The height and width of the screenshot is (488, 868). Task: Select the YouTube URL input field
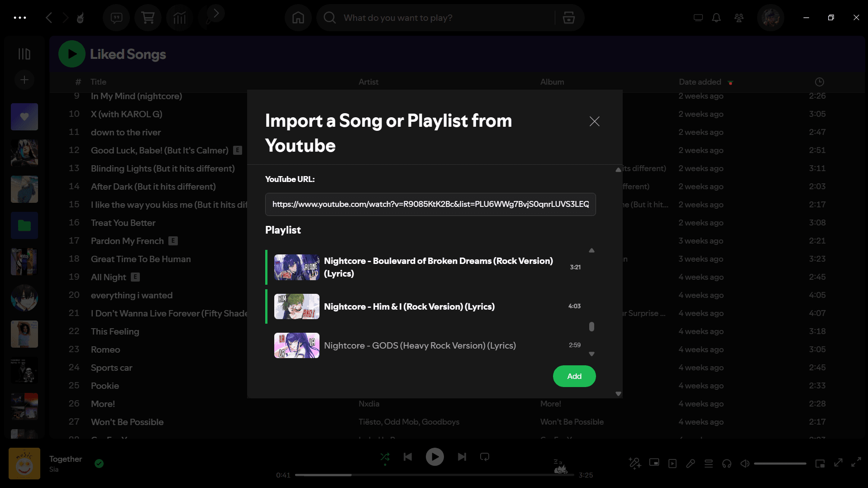[430, 204]
